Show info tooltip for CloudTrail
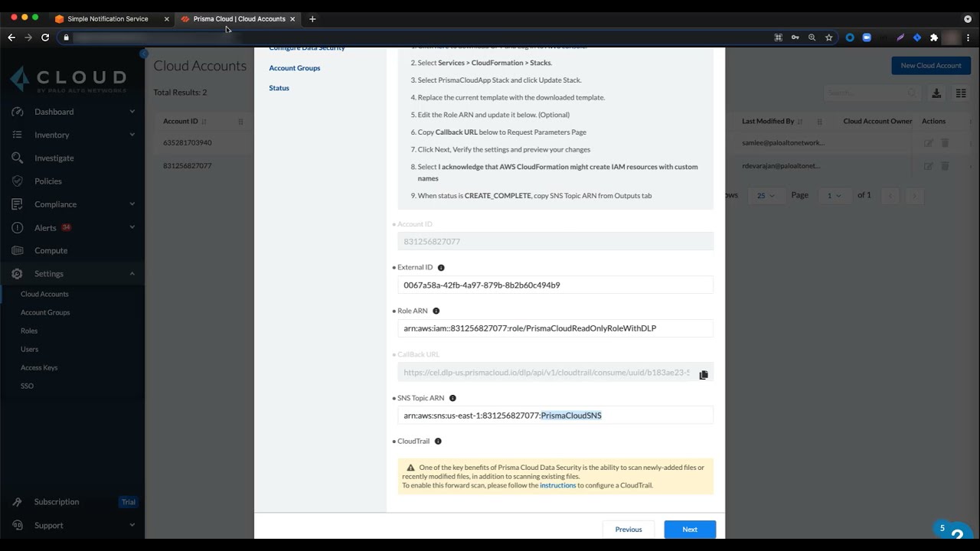980x551 pixels. [x=438, y=442]
